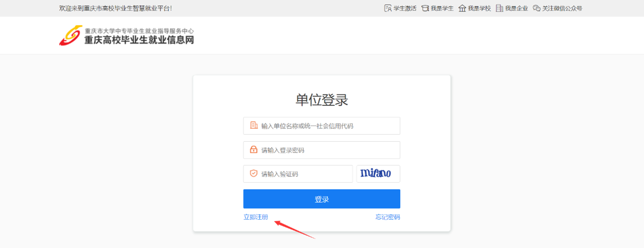Switch to the 我是学校 portal link
The image size is (644, 248).
[479, 9]
